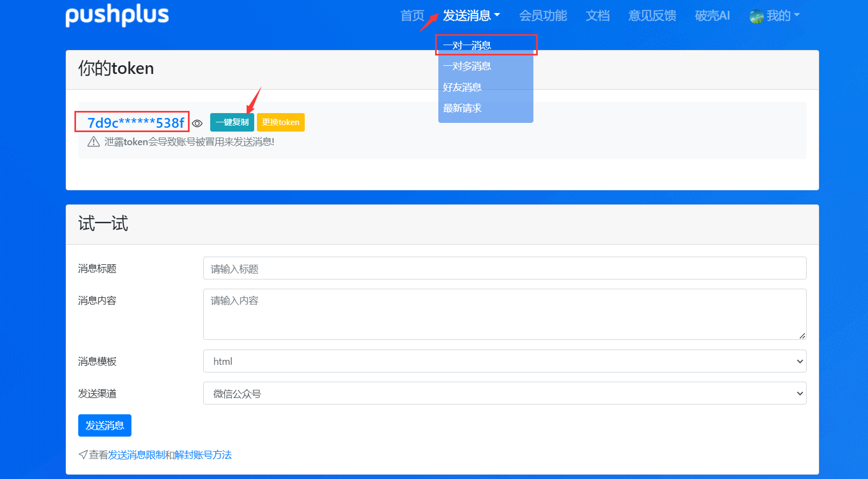Go to 首页 in the navigation bar
The width and height of the screenshot is (868, 479).
point(412,16)
